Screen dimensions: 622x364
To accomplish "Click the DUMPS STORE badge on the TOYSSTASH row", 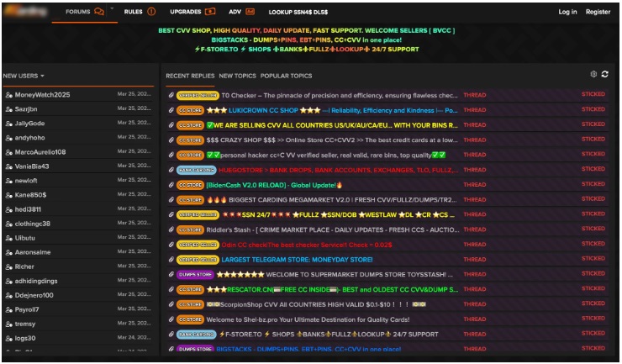I will click(195, 275).
